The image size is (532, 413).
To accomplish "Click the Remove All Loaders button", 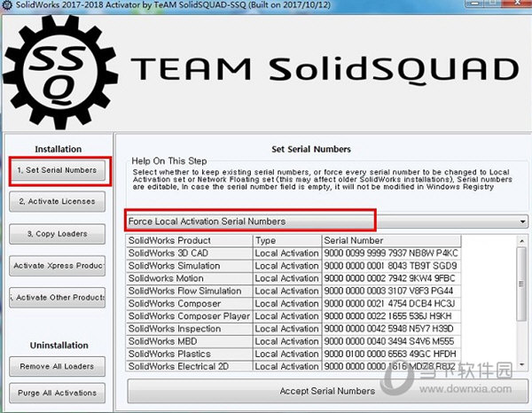I will coord(57,366).
